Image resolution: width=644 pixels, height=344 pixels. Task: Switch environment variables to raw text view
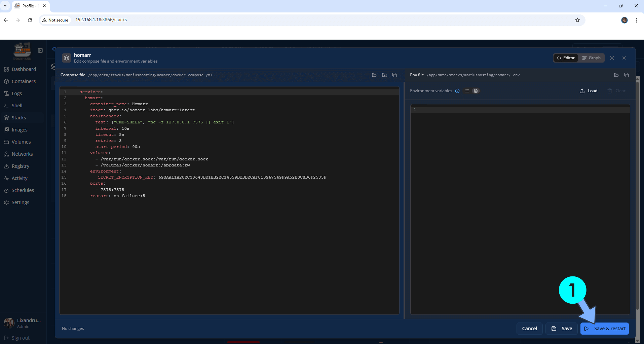[x=476, y=91]
